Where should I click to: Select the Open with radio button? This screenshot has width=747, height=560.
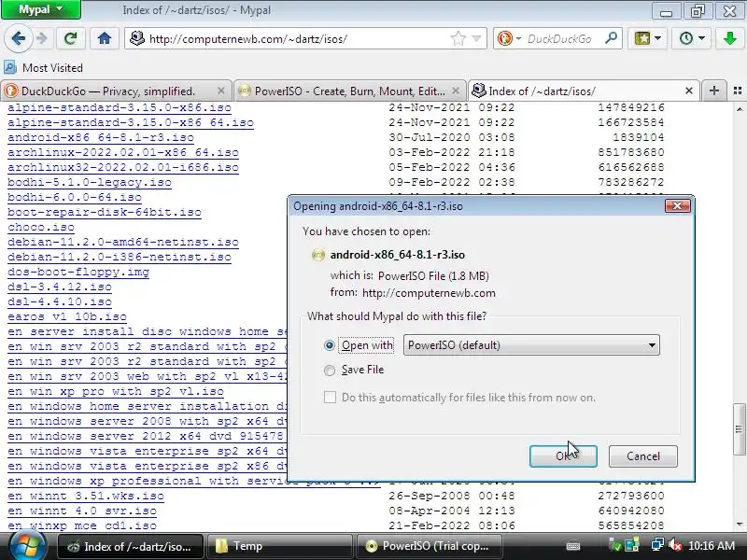coord(330,345)
